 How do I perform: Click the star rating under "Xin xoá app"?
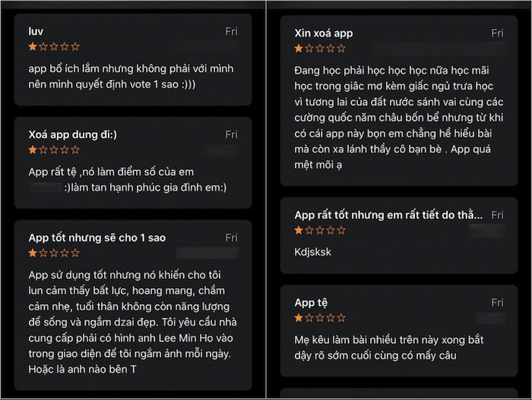(319, 48)
